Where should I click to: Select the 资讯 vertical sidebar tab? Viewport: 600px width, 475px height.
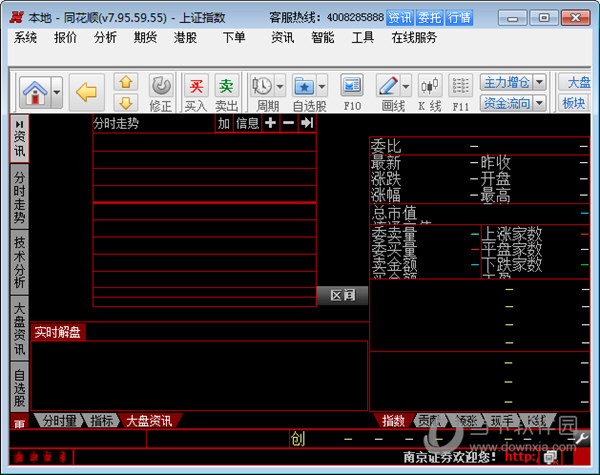(x=20, y=139)
